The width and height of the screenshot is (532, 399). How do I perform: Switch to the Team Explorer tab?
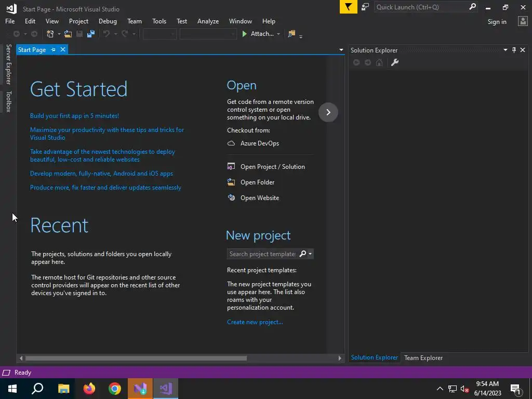pyautogui.click(x=423, y=357)
